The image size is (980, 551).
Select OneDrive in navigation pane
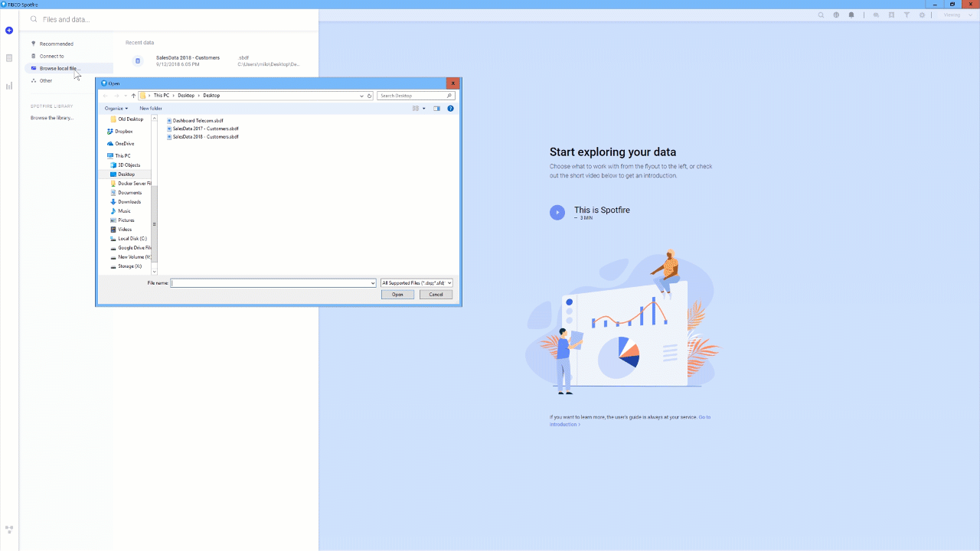(x=120, y=144)
